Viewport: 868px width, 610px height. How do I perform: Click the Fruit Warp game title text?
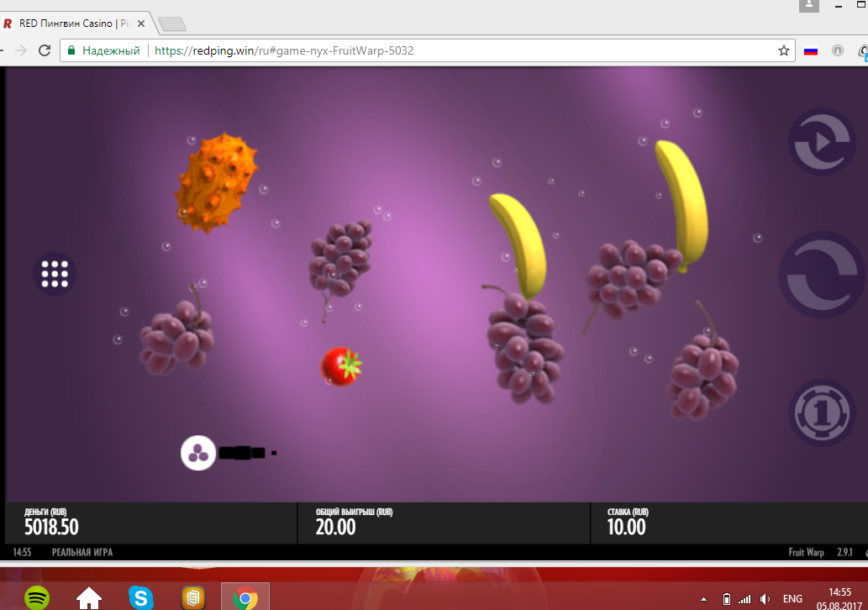click(806, 552)
